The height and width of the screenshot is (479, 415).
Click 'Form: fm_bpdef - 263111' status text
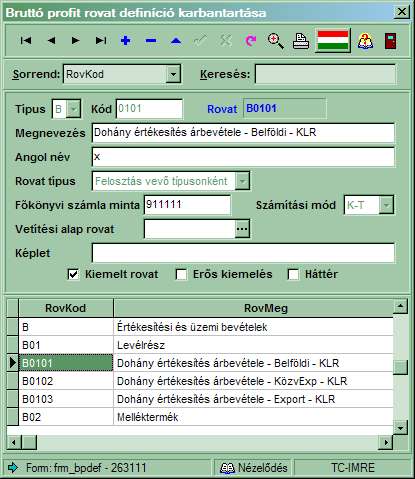click(x=86, y=468)
